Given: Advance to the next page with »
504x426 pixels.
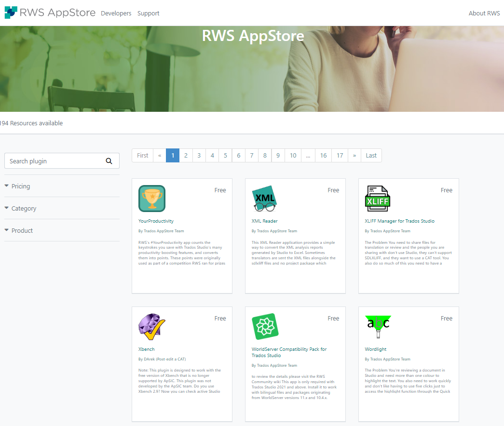Looking at the screenshot, I should coord(354,155).
